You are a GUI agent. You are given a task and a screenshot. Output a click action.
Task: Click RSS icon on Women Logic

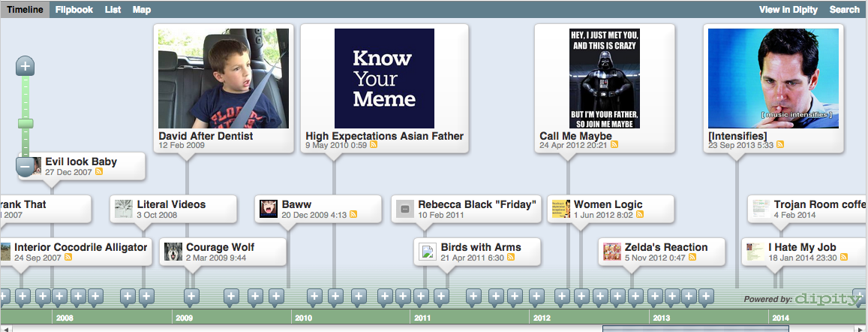(x=640, y=215)
